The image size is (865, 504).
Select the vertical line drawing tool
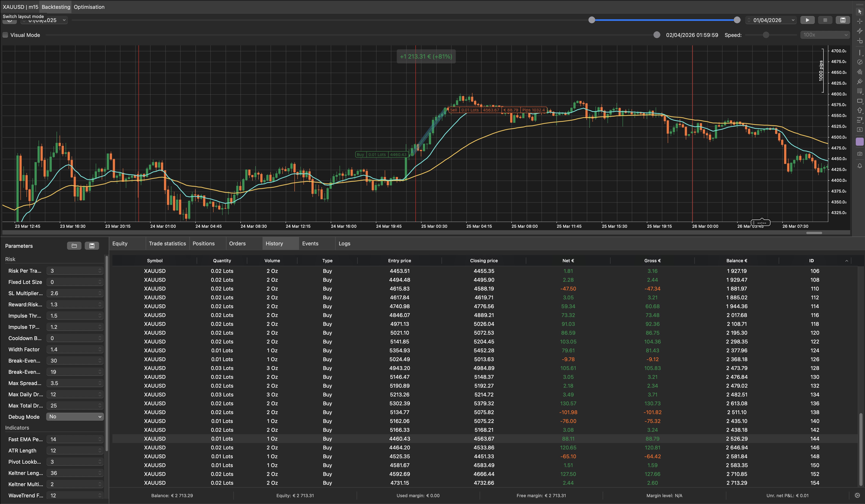(860, 53)
